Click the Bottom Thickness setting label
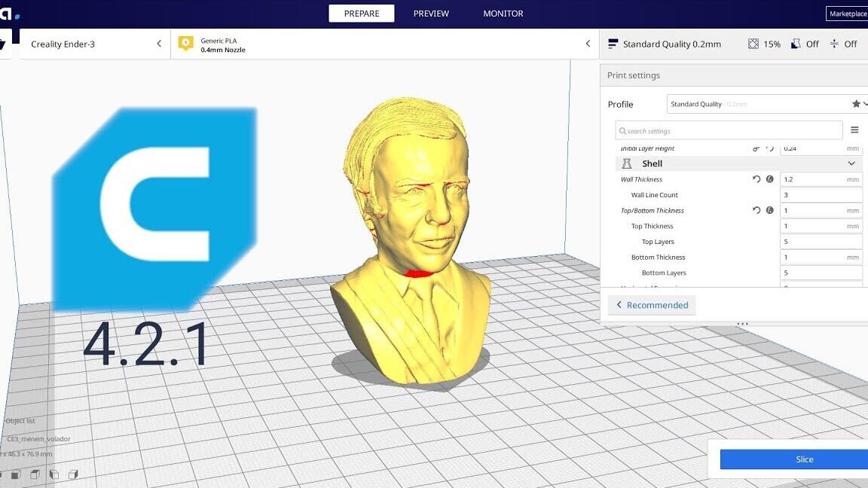This screenshot has width=868, height=488. click(659, 257)
